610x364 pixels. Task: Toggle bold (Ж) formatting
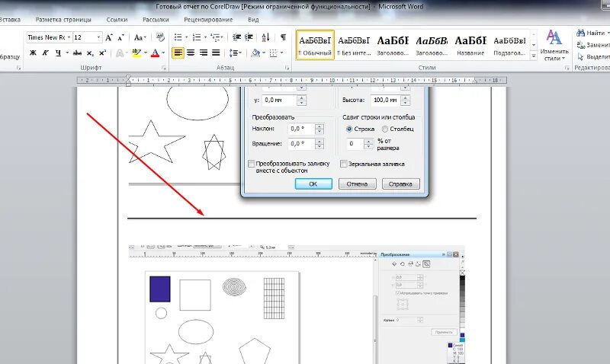pyautogui.click(x=33, y=53)
